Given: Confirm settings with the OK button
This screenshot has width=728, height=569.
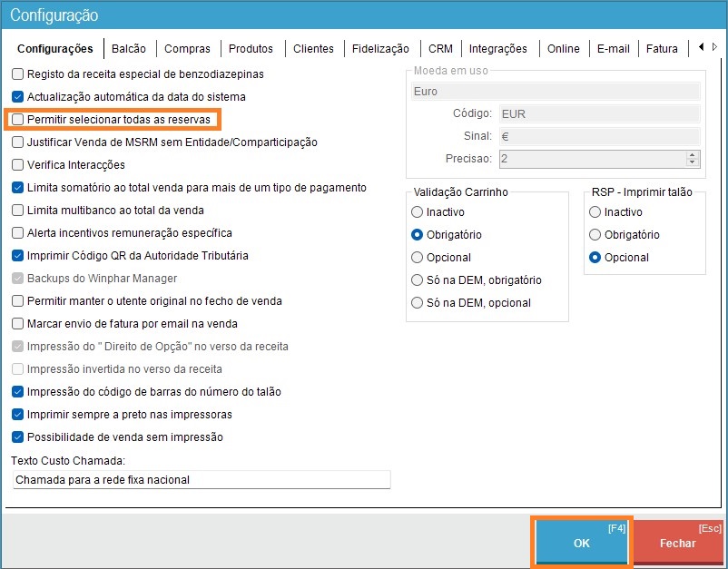Looking at the screenshot, I should 581,543.
